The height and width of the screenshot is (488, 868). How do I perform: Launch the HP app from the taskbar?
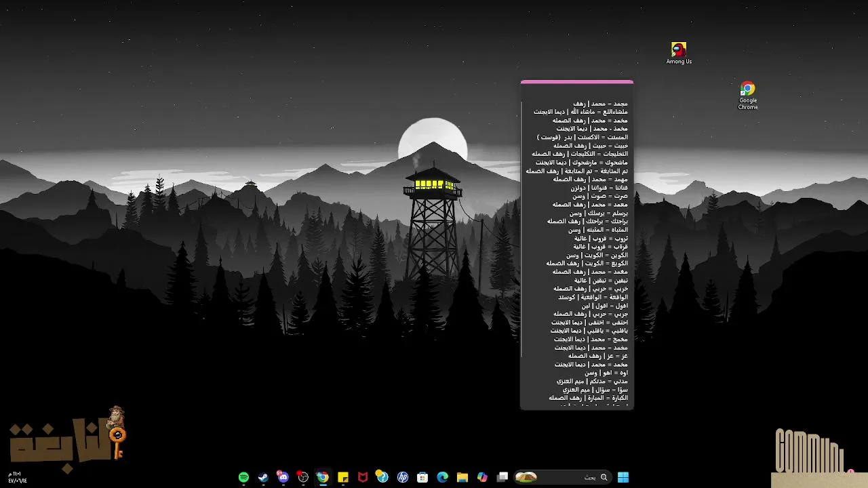pos(403,477)
